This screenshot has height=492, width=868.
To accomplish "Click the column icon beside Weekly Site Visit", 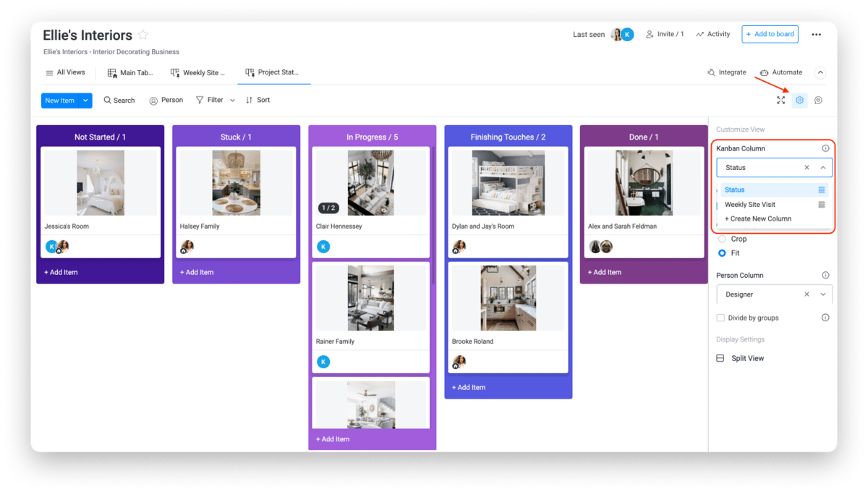I will [x=822, y=205].
